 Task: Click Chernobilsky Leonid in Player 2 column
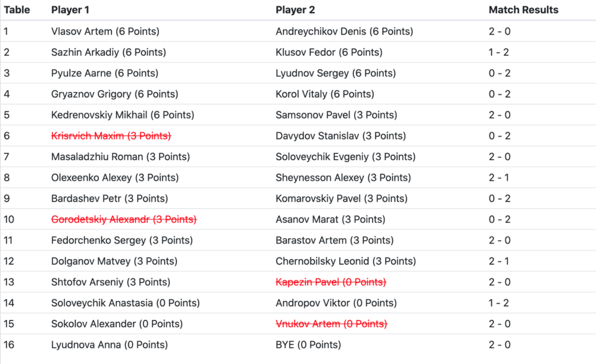(x=346, y=261)
